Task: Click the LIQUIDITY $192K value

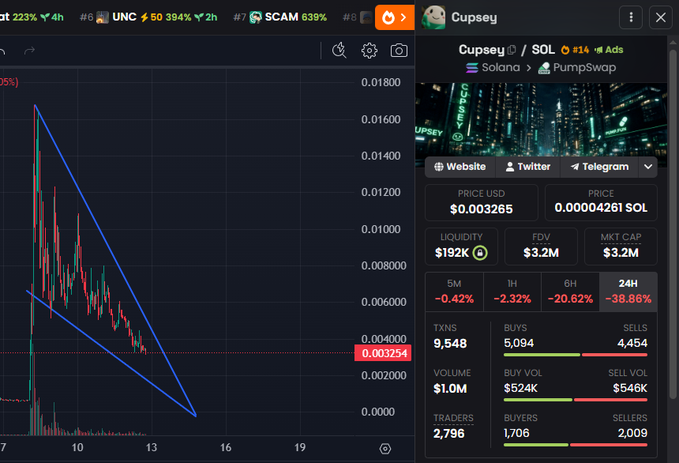Action: pyautogui.click(x=452, y=253)
